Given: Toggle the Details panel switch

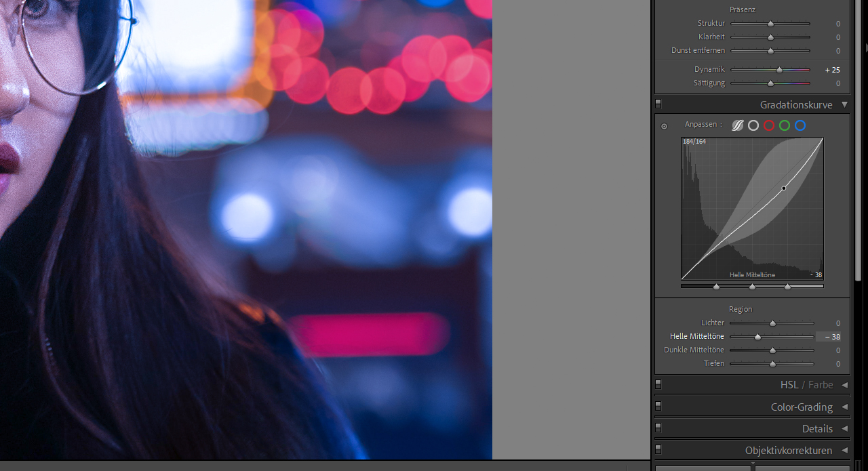Looking at the screenshot, I should 658,428.
